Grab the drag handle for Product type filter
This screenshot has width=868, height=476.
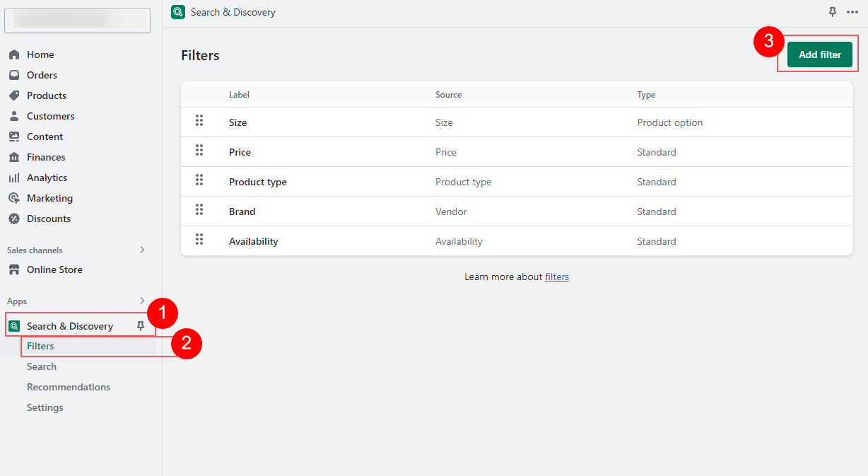click(x=199, y=180)
